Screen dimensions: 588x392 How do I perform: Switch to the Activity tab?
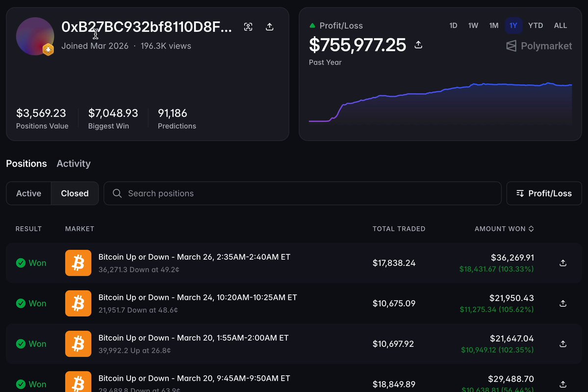74,164
